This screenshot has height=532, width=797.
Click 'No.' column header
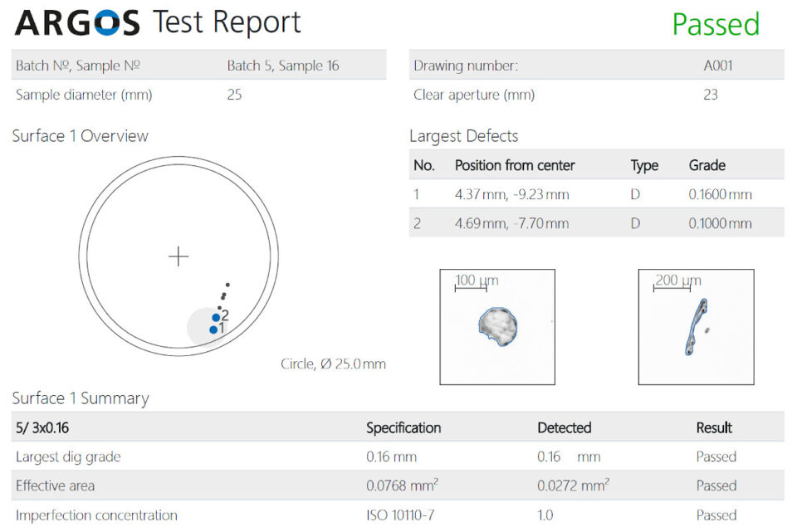pos(424,165)
